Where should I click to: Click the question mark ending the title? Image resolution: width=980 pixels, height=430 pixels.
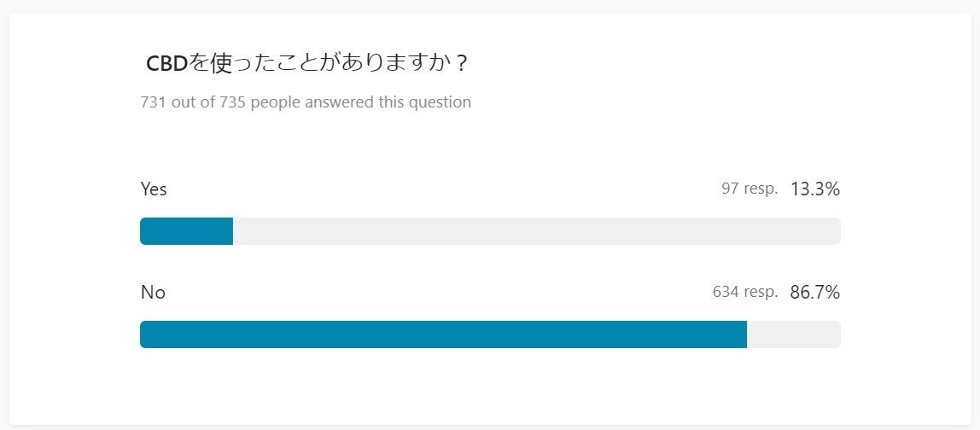pyautogui.click(x=461, y=65)
